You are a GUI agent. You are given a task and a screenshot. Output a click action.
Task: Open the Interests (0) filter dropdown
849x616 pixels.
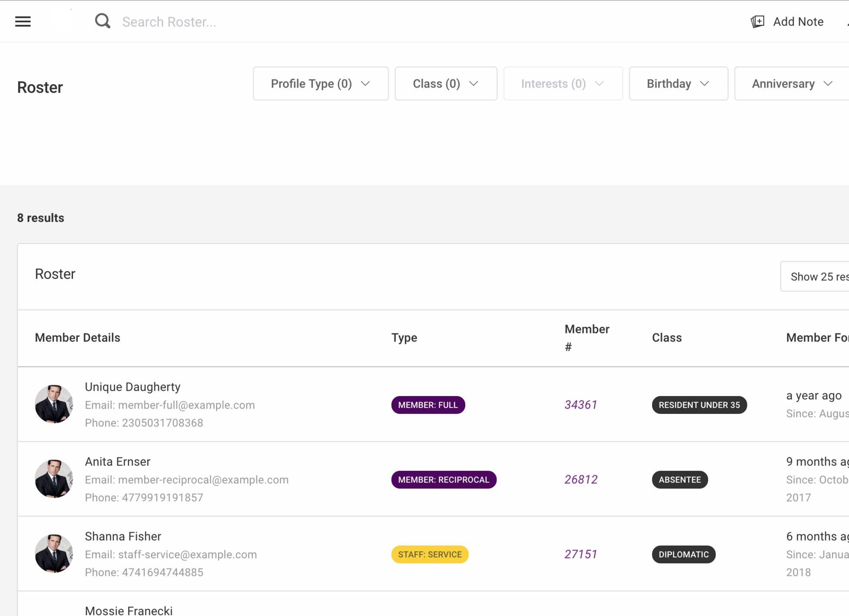pos(563,83)
